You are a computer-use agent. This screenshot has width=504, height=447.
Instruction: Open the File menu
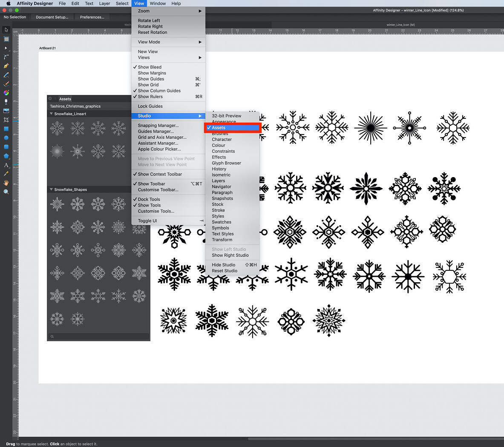pyautogui.click(x=62, y=3)
